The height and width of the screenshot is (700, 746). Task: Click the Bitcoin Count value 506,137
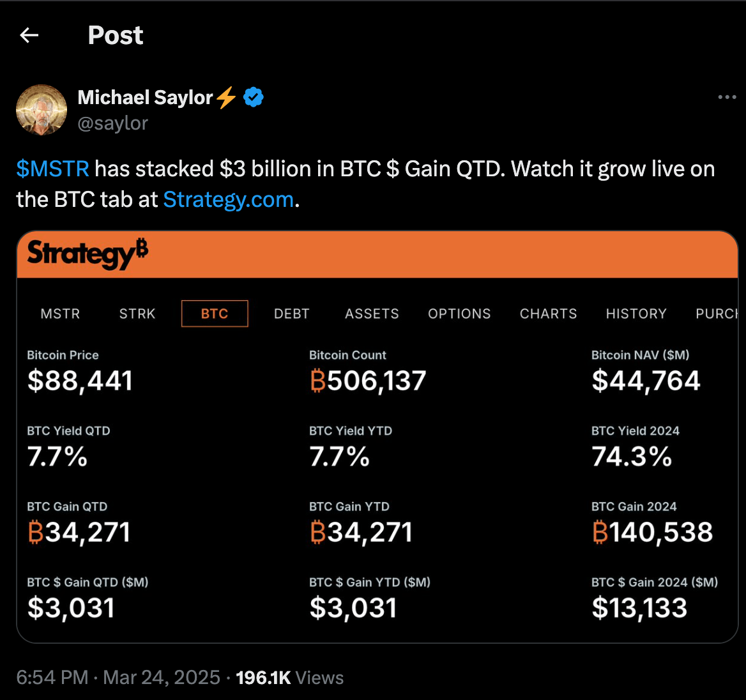368,381
